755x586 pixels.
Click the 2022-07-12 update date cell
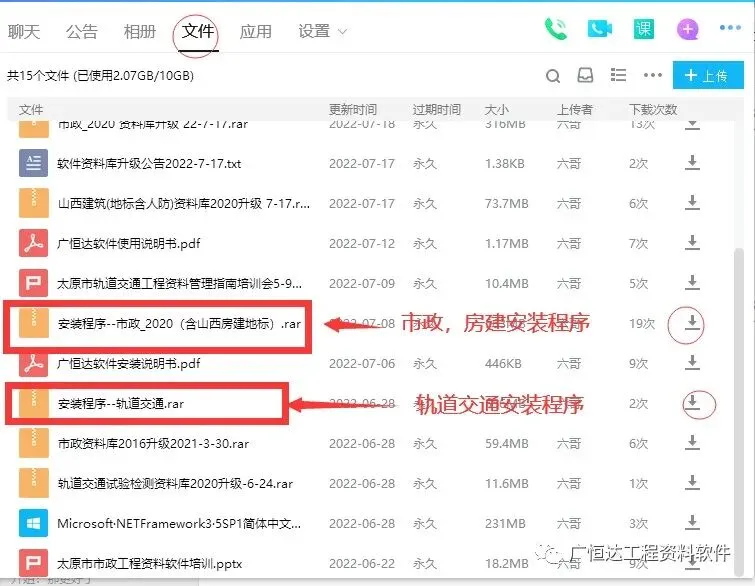[362, 243]
